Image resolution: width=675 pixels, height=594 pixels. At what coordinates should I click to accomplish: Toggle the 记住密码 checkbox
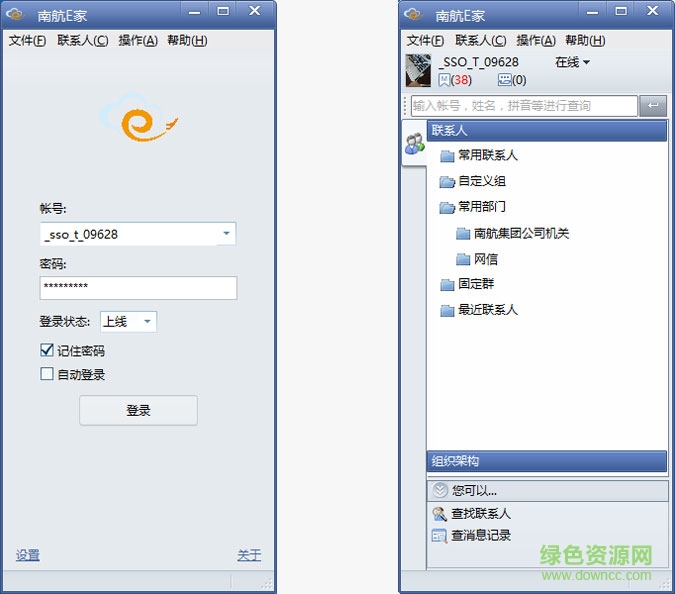pyautogui.click(x=47, y=351)
